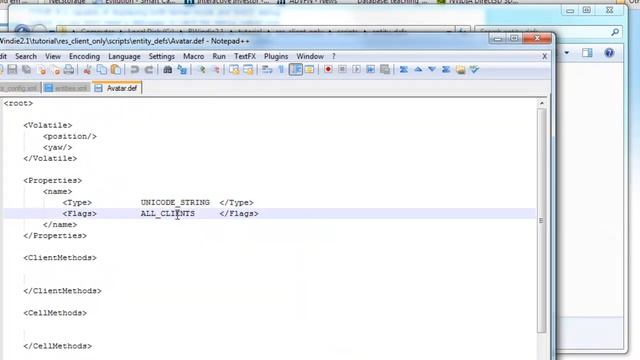Screen dimensions: 640x360
Task: Click the editor scrollbar up arrow
Action: point(542,103)
